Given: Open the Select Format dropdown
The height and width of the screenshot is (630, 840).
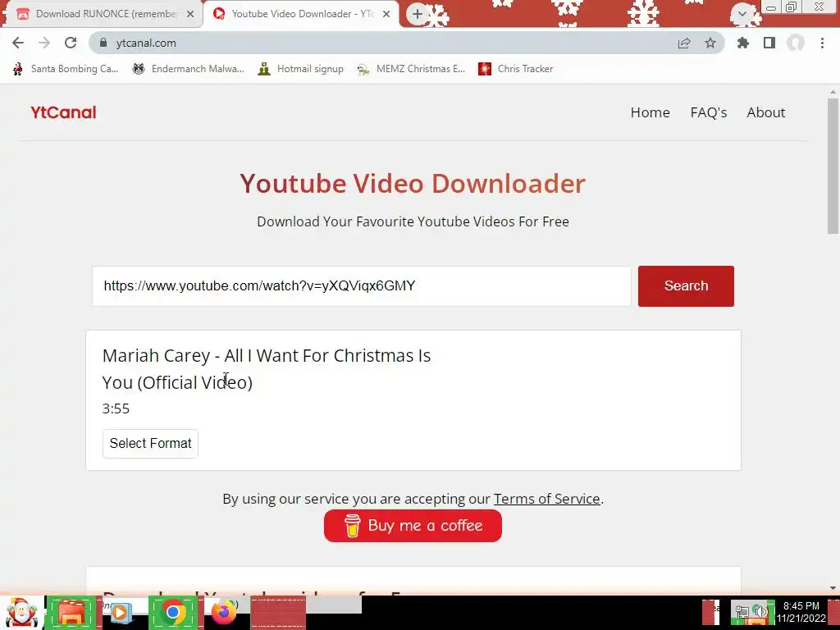Looking at the screenshot, I should click(x=151, y=444).
